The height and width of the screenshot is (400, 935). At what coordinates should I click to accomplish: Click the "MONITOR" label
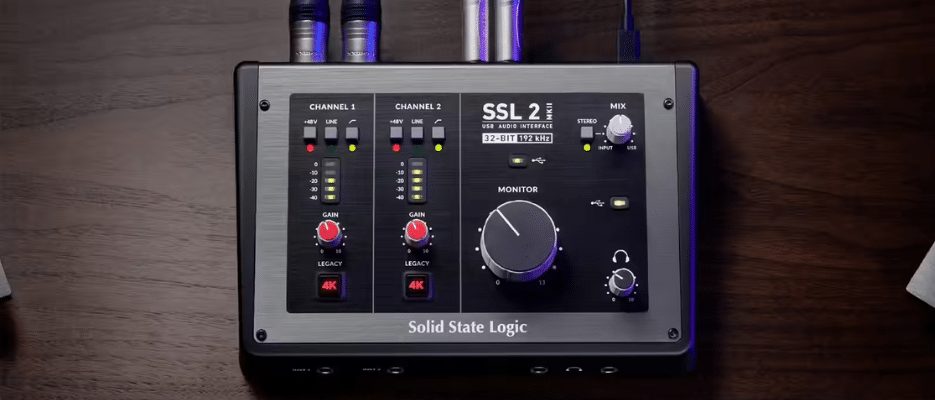[518, 190]
